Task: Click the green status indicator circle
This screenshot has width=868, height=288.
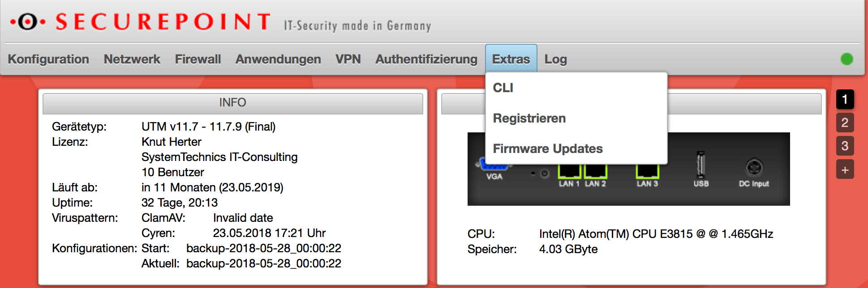Action: [846, 58]
